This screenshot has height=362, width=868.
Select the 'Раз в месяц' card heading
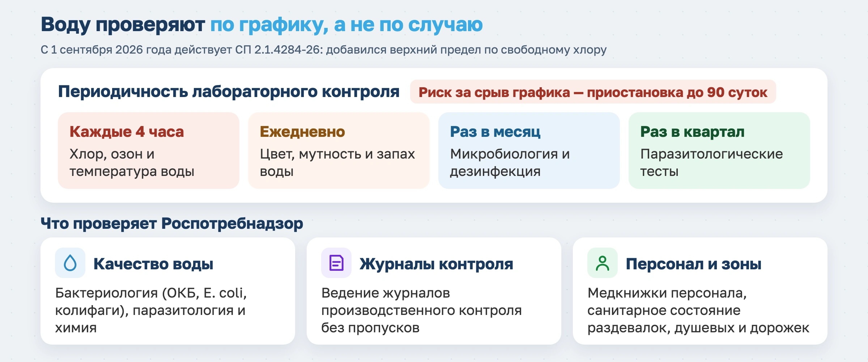495,132
